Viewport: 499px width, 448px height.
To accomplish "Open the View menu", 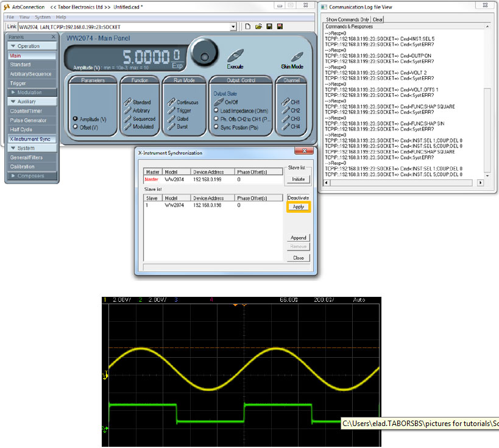I will pyautogui.click(x=24, y=17).
